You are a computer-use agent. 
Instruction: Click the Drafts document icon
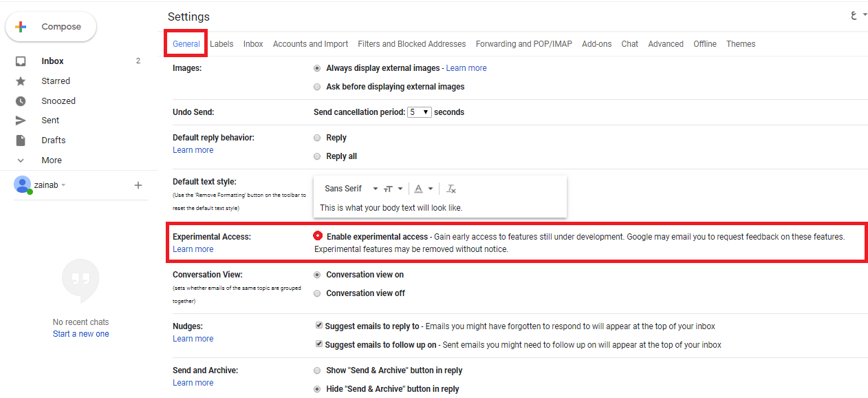(x=21, y=140)
